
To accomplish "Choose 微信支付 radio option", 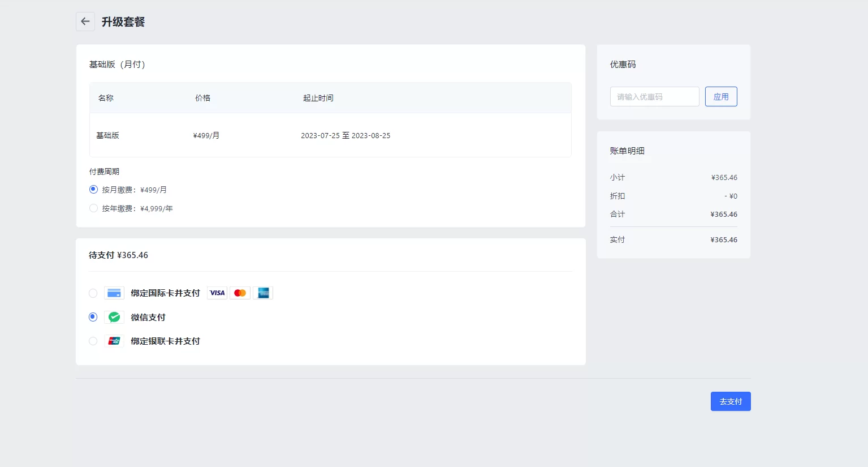I will (x=93, y=317).
